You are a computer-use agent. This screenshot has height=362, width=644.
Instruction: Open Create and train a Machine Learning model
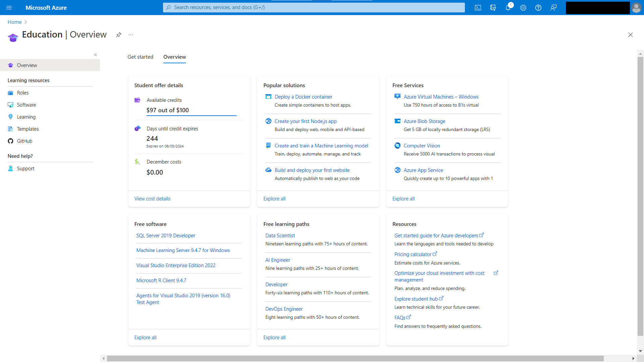(x=321, y=146)
